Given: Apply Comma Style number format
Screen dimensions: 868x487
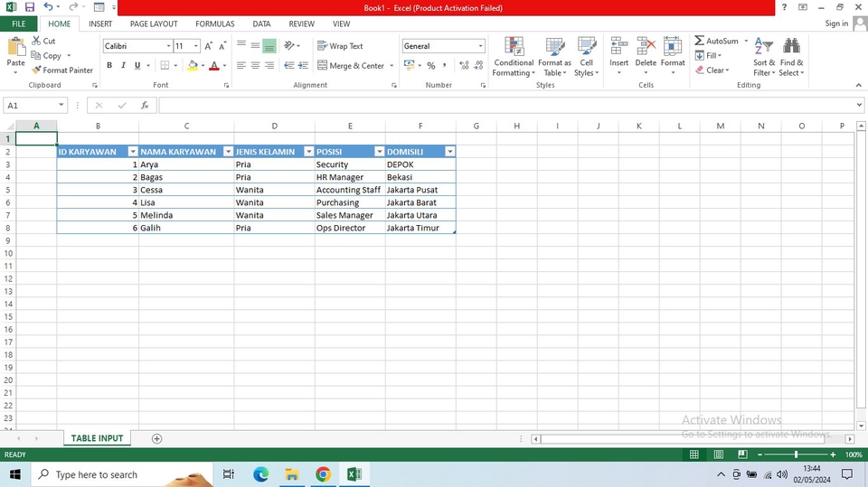Looking at the screenshot, I should 444,65.
